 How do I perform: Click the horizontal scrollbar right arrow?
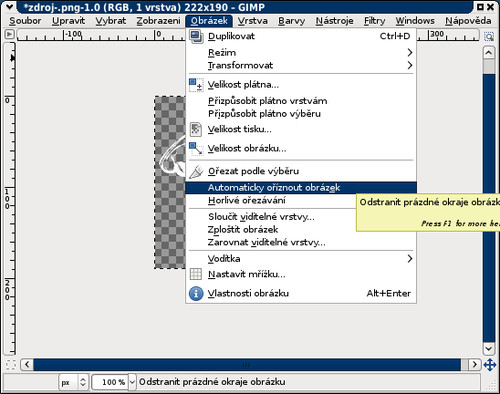coord(474,364)
